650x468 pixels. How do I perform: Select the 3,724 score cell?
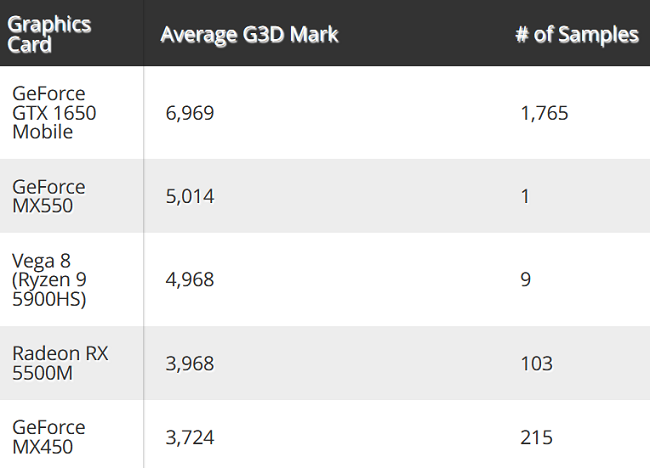tap(190, 437)
